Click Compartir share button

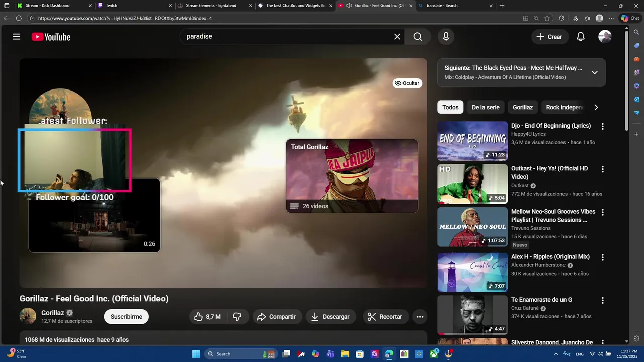276,317
